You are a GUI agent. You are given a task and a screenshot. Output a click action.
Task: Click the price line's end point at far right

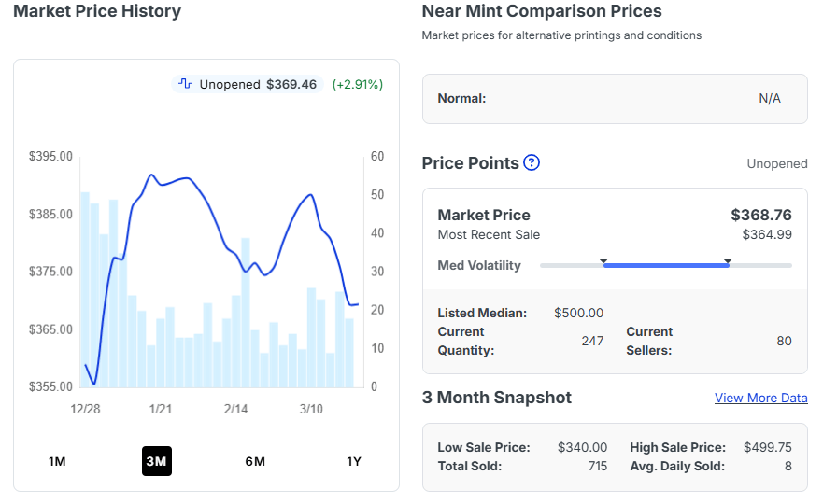(x=356, y=304)
